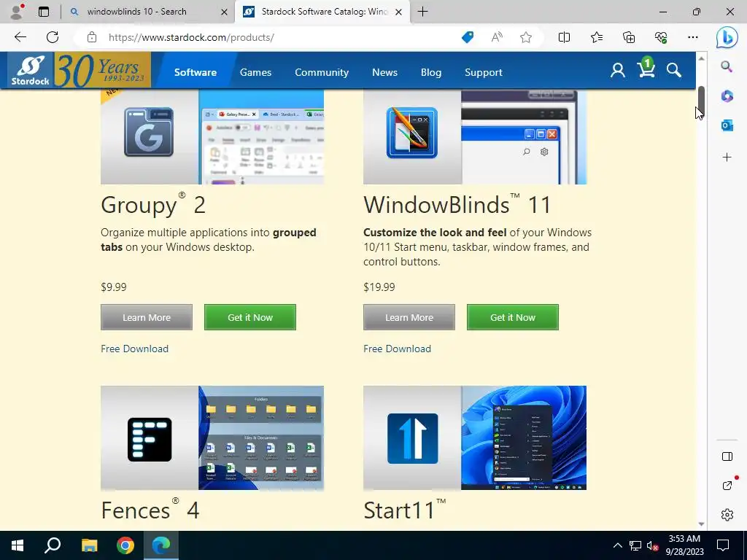Close the Stardock Software Catalog tab
This screenshot has width=747, height=560.
pos(399,12)
